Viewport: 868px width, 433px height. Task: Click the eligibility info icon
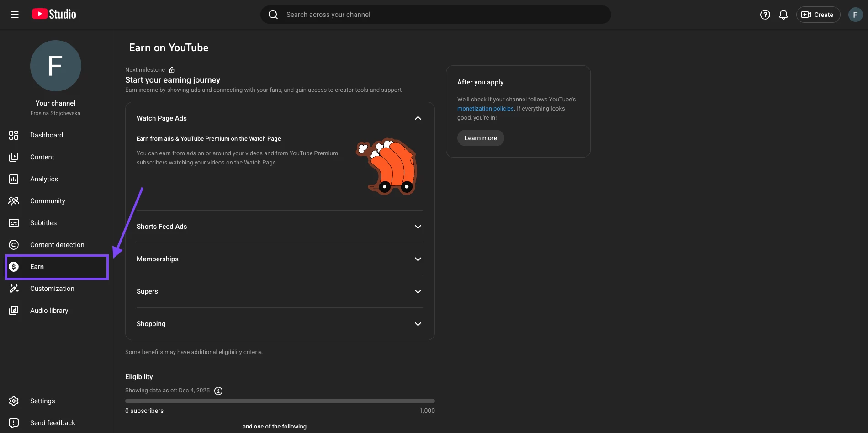218,391
